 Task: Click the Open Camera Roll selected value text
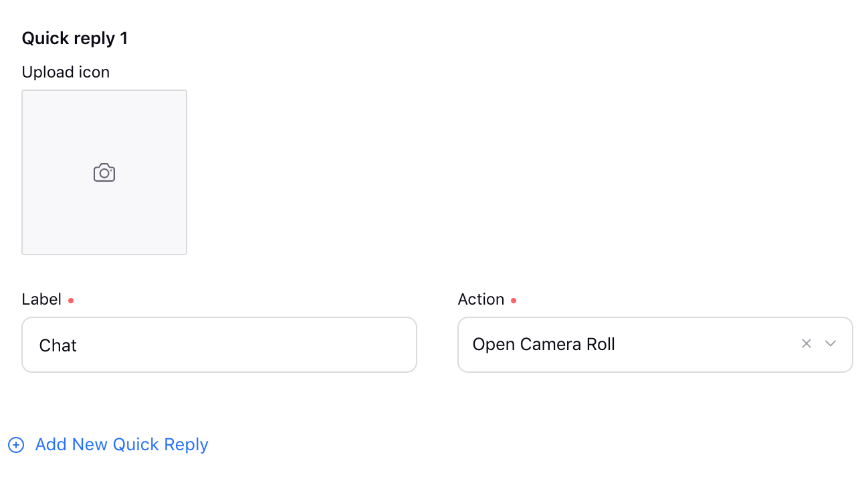point(544,345)
